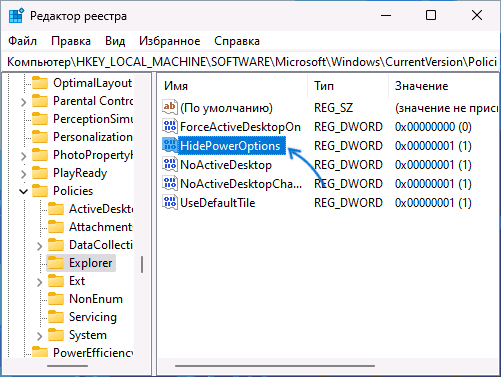
Task: Expand the Parental Controls tree node
Action: point(23,102)
